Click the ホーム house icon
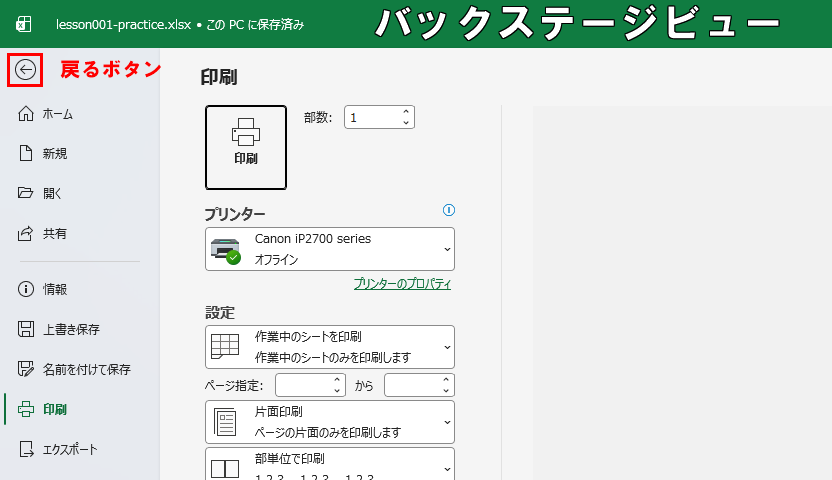832x480 pixels. (x=25, y=114)
